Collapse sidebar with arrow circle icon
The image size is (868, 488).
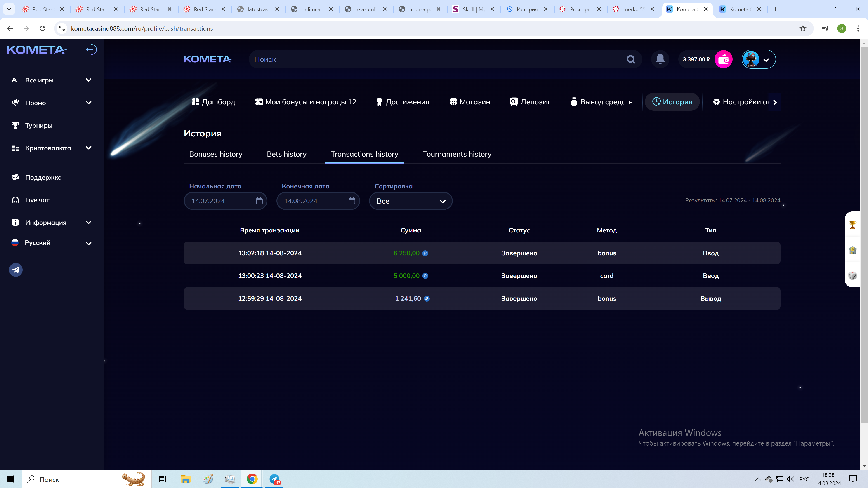tap(91, 50)
